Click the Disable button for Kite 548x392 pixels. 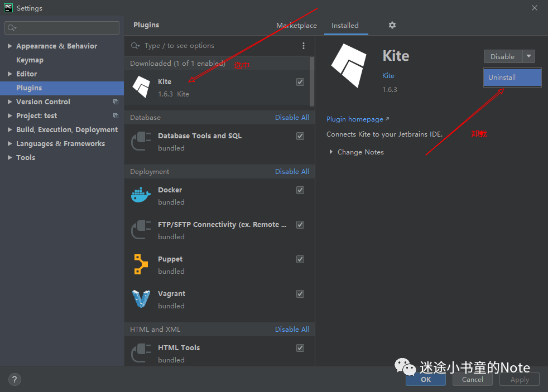pos(503,56)
